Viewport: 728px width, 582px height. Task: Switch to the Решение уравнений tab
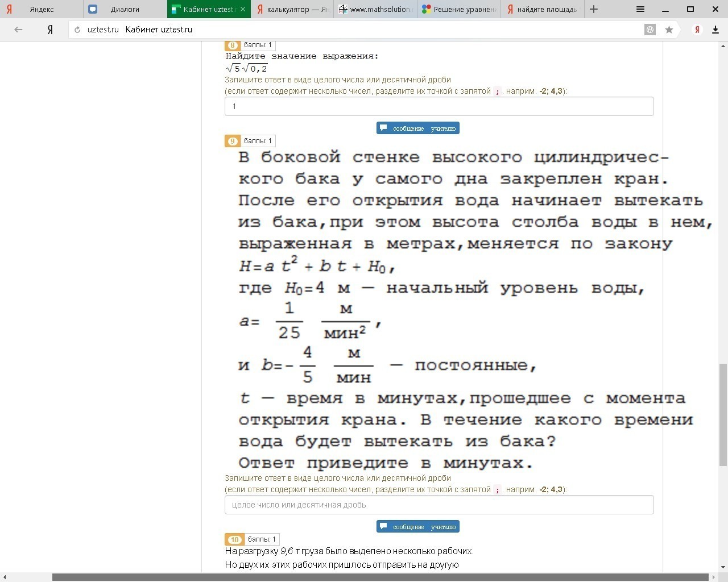[x=460, y=9]
